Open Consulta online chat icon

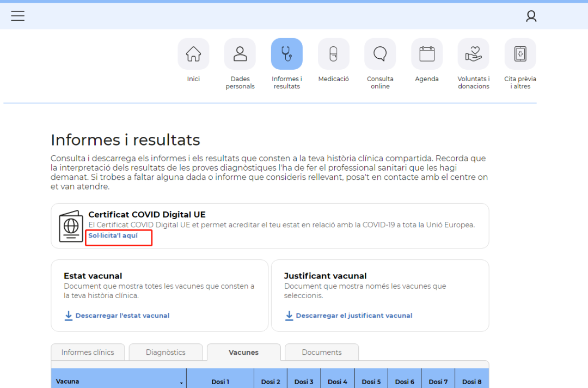point(380,54)
